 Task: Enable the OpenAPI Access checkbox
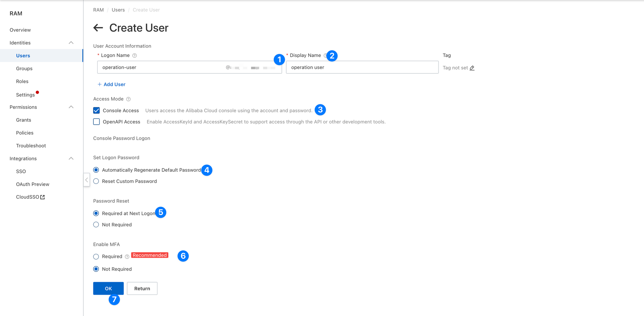pyautogui.click(x=96, y=122)
